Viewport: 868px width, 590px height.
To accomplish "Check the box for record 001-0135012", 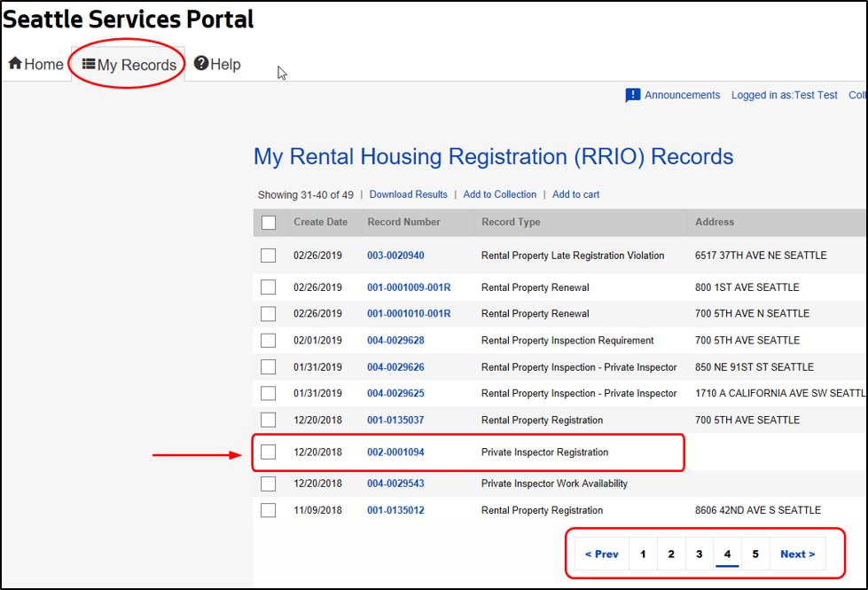I will coord(269,509).
